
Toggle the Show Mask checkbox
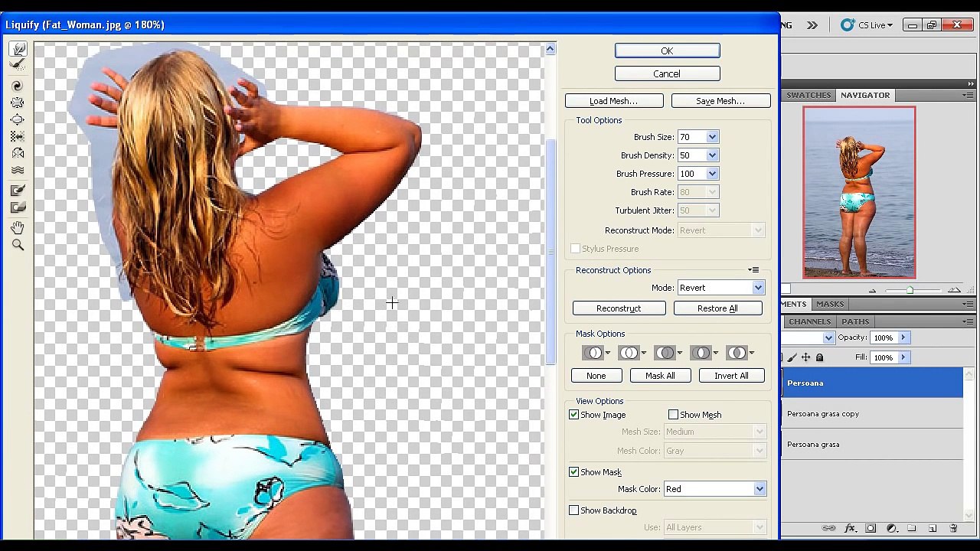tap(574, 472)
